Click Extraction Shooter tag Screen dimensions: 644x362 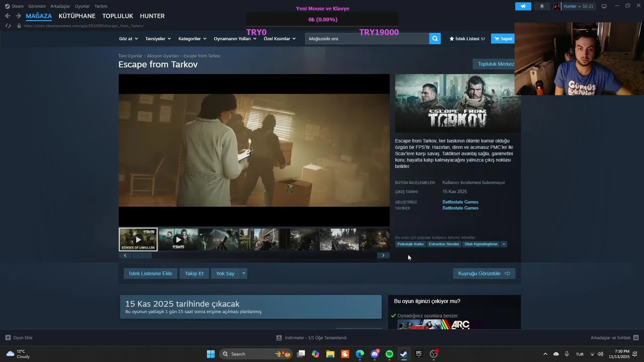click(x=444, y=244)
